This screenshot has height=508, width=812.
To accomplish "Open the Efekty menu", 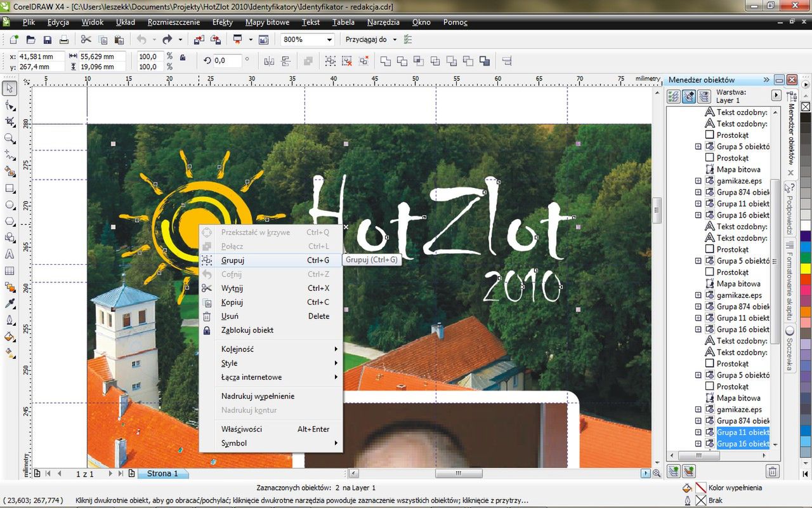I will pyautogui.click(x=223, y=22).
